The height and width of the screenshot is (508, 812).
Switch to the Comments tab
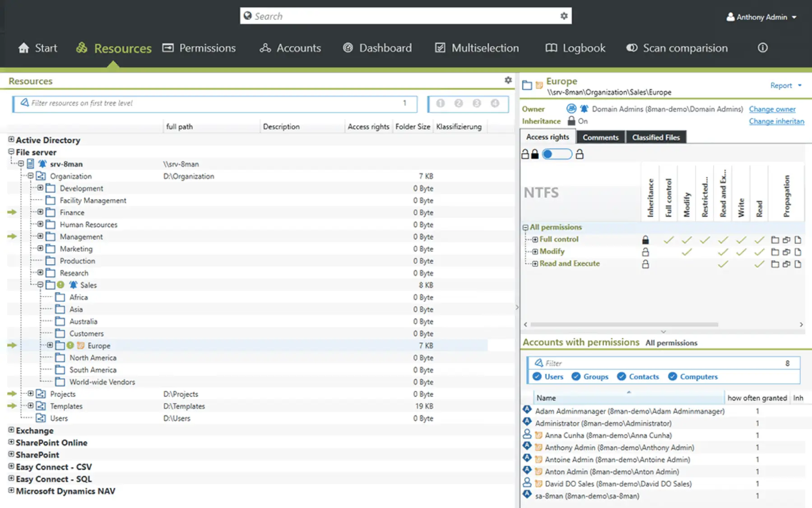point(600,137)
